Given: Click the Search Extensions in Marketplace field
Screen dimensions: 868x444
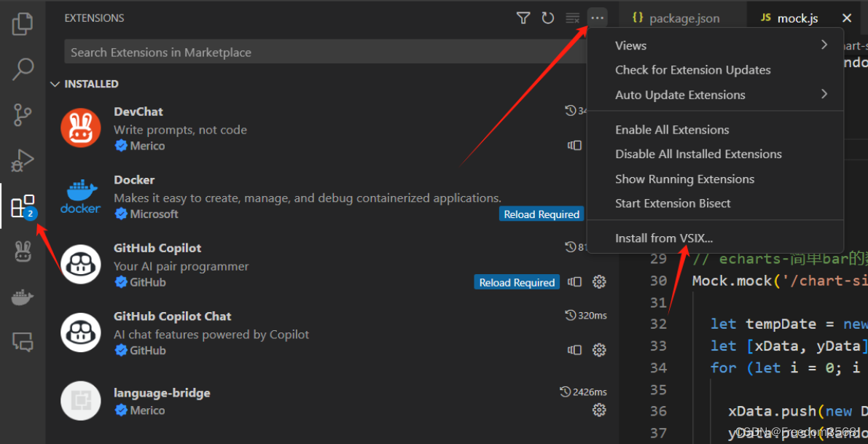Looking at the screenshot, I should coord(326,52).
